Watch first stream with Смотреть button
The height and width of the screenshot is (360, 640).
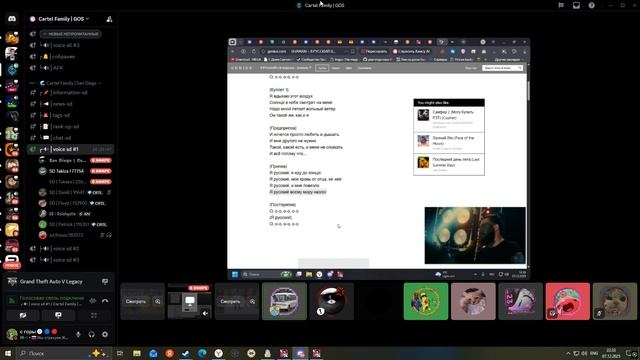pyautogui.click(x=136, y=301)
